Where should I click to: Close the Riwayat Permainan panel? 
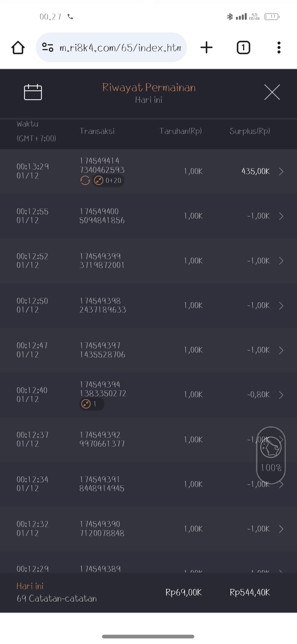coord(272,92)
